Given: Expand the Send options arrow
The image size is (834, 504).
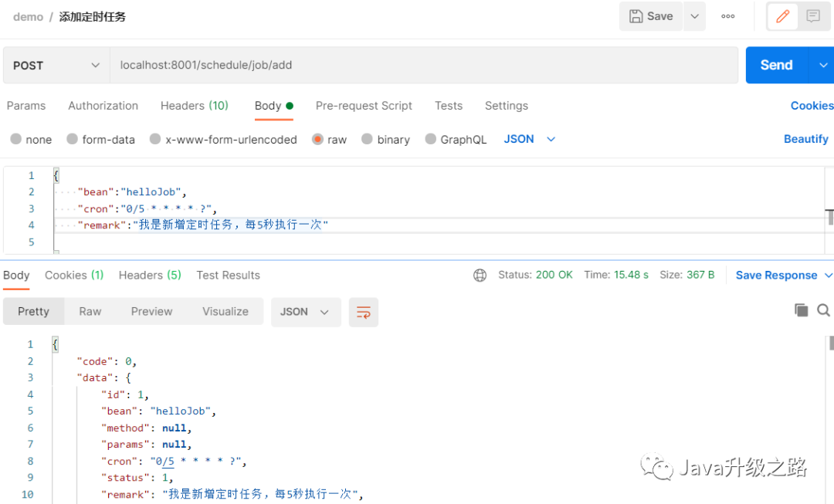Looking at the screenshot, I should tap(823, 66).
